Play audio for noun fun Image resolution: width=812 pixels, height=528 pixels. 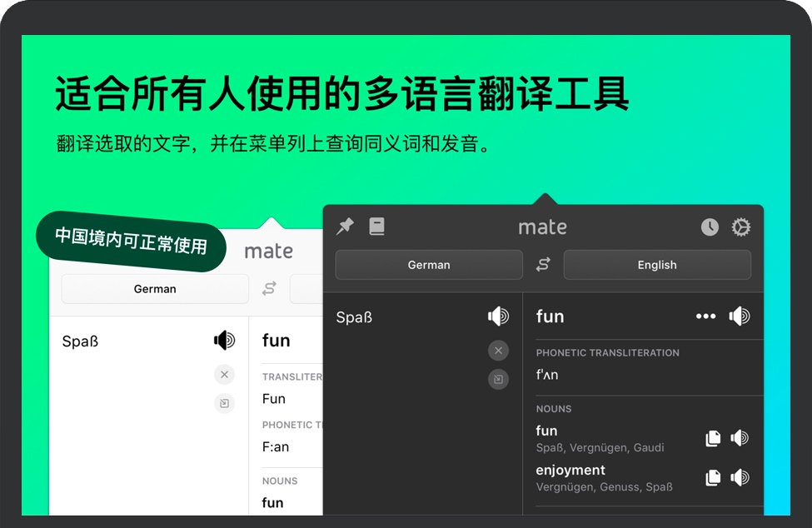740,438
